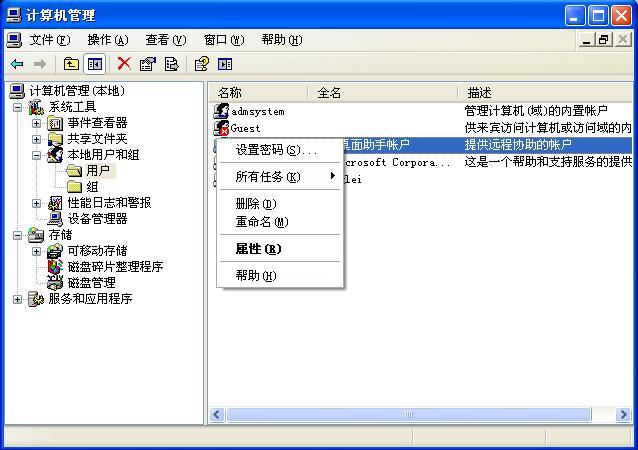This screenshot has width=638, height=450.
Task: Click the Export list toolbar icon
Action: pos(171,64)
